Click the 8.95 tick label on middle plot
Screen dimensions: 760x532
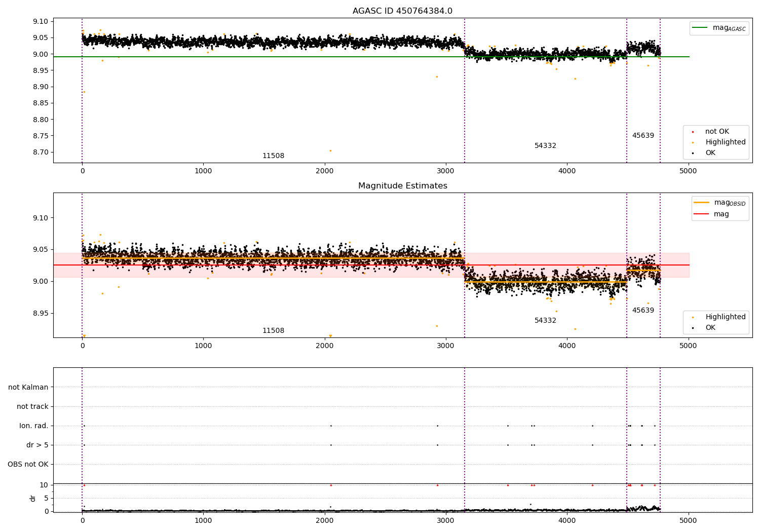41,314
